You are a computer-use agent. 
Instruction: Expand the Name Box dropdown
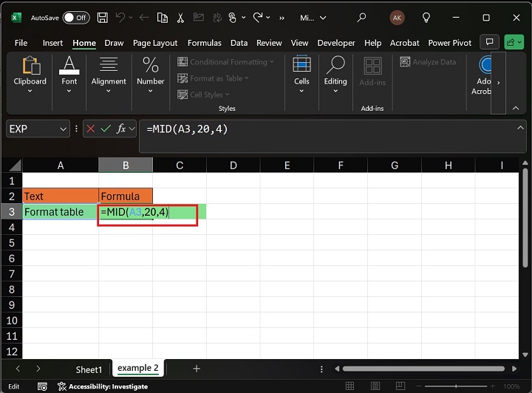(x=63, y=129)
